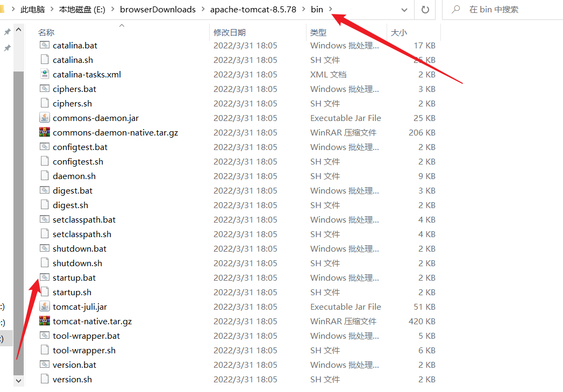The width and height of the screenshot is (563, 392).
Task: Select the shutdown.bat file name
Action: (x=80, y=249)
